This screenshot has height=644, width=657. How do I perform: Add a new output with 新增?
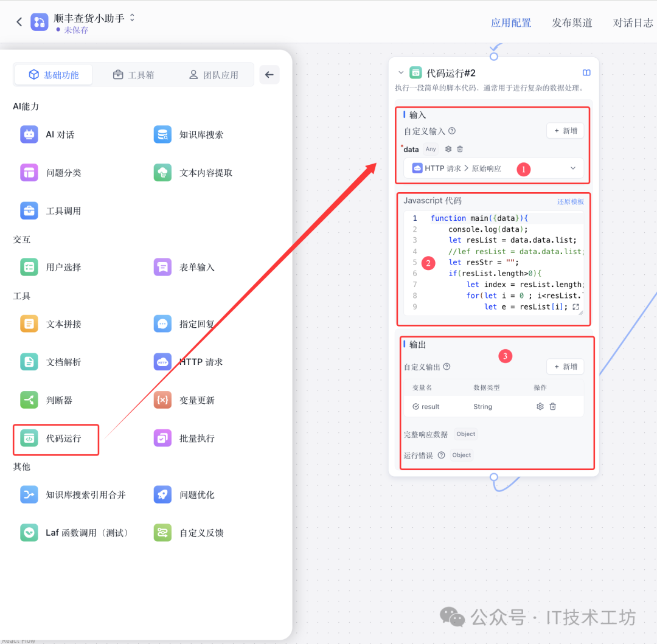point(565,366)
